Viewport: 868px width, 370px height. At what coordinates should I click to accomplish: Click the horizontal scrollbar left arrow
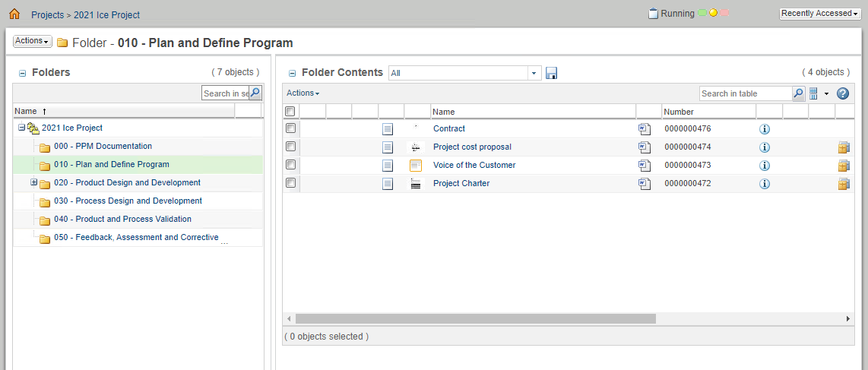coord(288,318)
